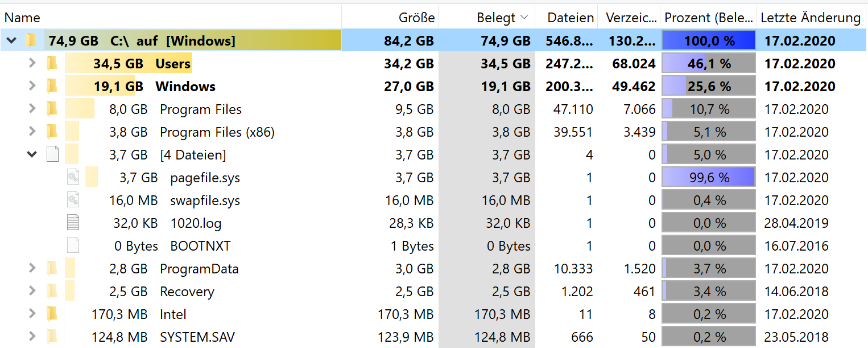Sort by the Größe column header
The image size is (868, 348).
coord(390,18)
